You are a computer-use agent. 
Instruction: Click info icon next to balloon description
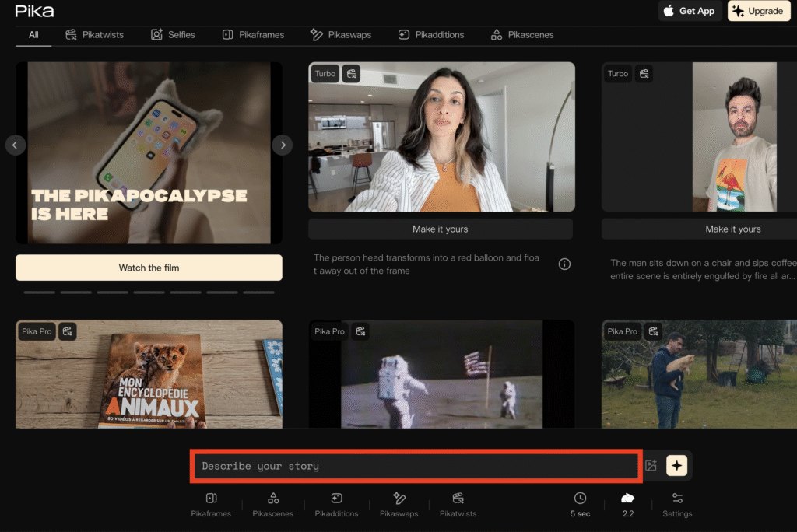(564, 264)
